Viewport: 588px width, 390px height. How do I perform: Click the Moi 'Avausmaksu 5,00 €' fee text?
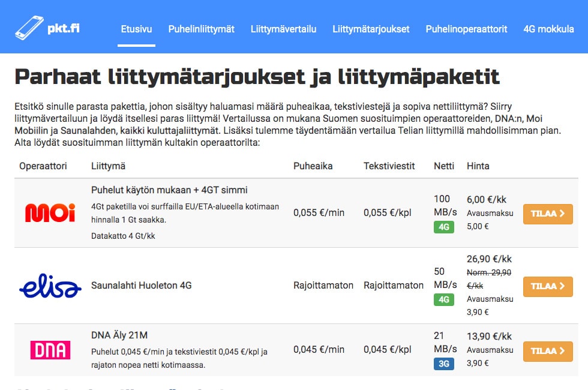[x=490, y=220]
